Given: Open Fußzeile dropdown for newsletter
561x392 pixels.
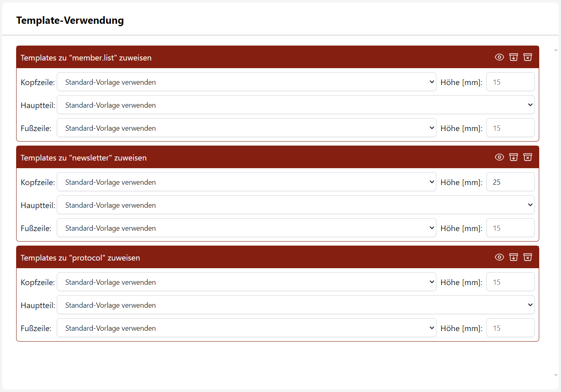Looking at the screenshot, I should tap(246, 228).
